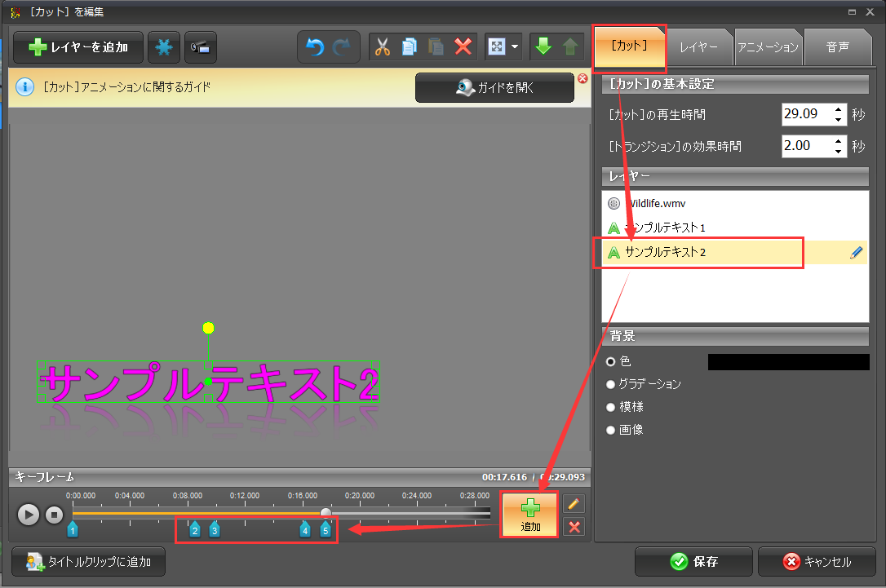This screenshot has height=588, width=886.
Task: Select the 色 background radio button
Action: [x=610, y=361]
